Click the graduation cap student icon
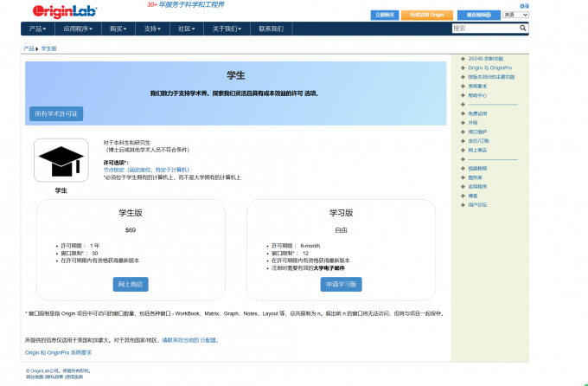This screenshot has height=386, width=588. pyautogui.click(x=61, y=160)
